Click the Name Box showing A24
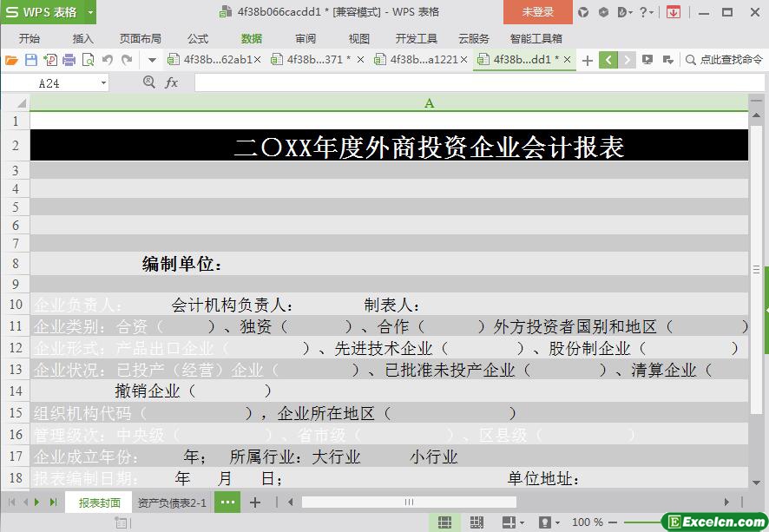Viewport: 769px width, 532px height. (x=49, y=83)
